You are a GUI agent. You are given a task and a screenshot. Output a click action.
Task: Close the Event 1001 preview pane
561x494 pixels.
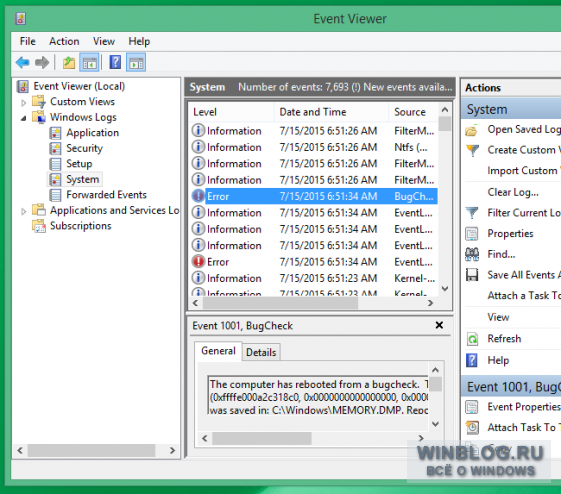(439, 325)
